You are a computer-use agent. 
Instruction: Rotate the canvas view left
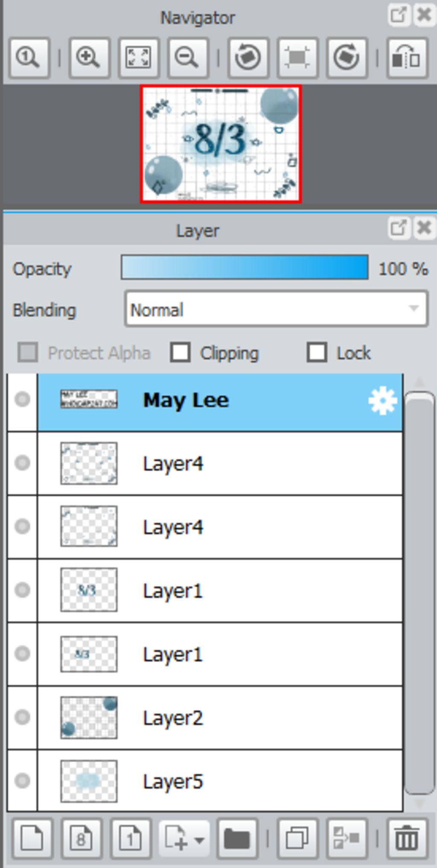point(248,58)
